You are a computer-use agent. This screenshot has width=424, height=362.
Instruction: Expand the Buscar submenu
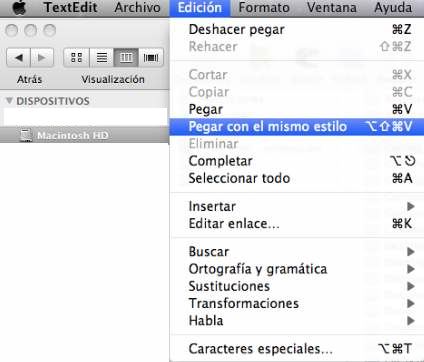coord(297,252)
